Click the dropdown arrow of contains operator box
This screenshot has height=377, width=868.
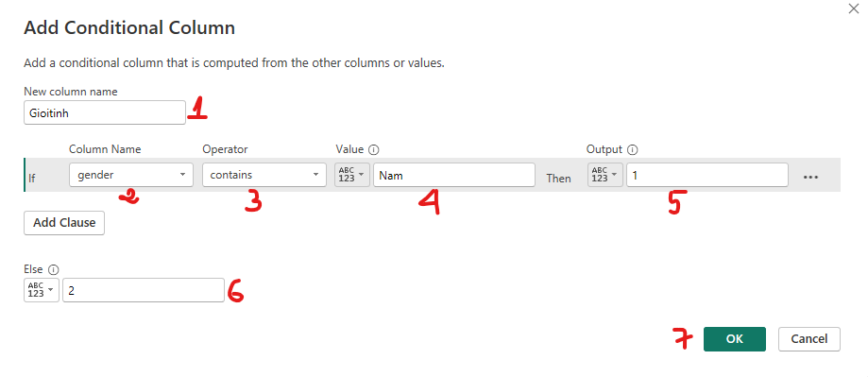pyautogui.click(x=315, y=175)
